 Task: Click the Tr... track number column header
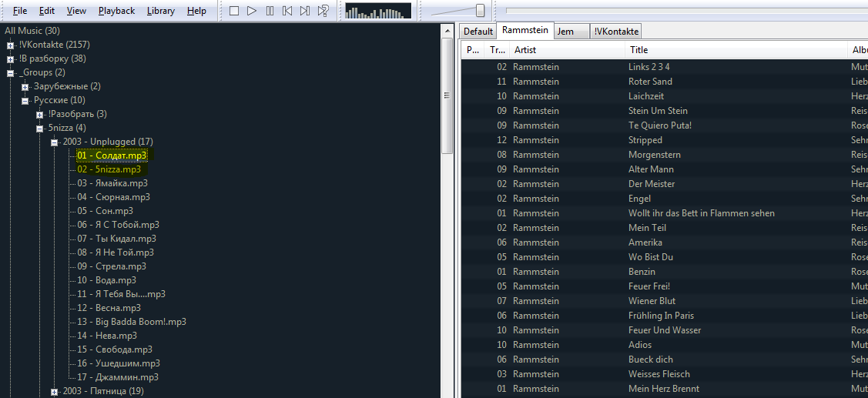click(497, 50)
